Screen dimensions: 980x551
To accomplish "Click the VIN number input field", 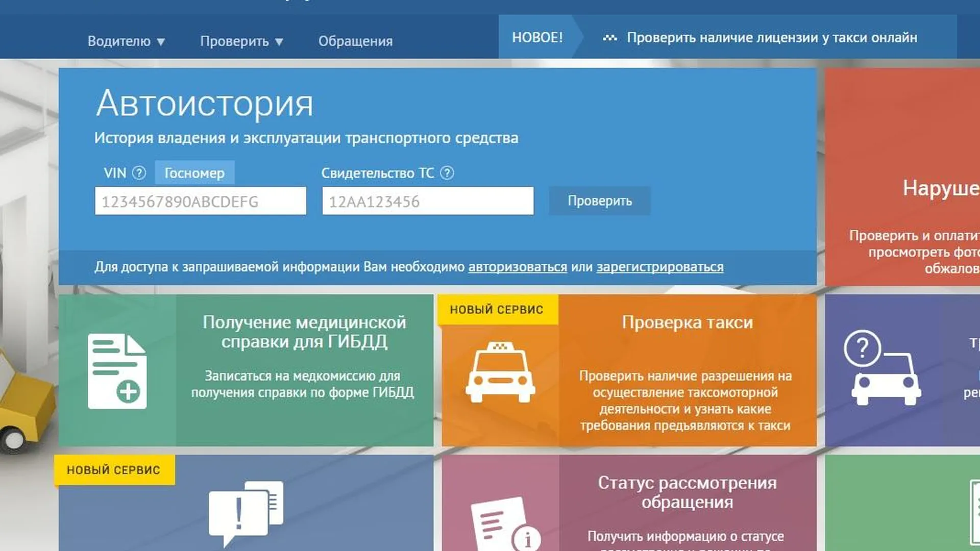I will (x=201, y=201).
